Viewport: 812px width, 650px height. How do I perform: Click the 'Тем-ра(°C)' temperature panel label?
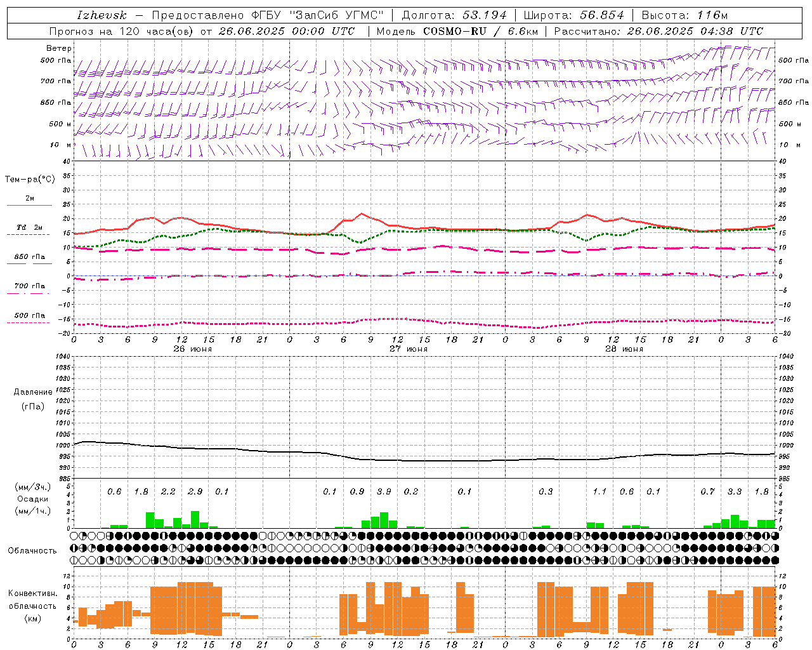(30, 180)
